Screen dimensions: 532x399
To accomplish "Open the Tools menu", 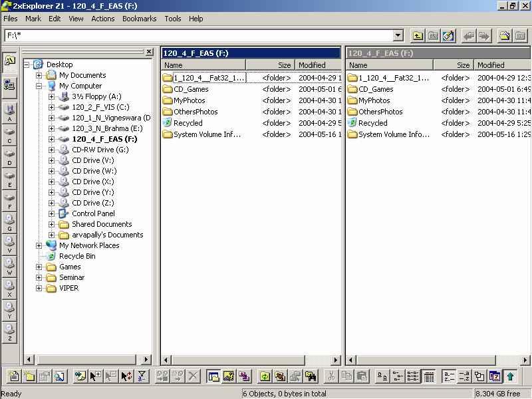I will coord(173,19).
